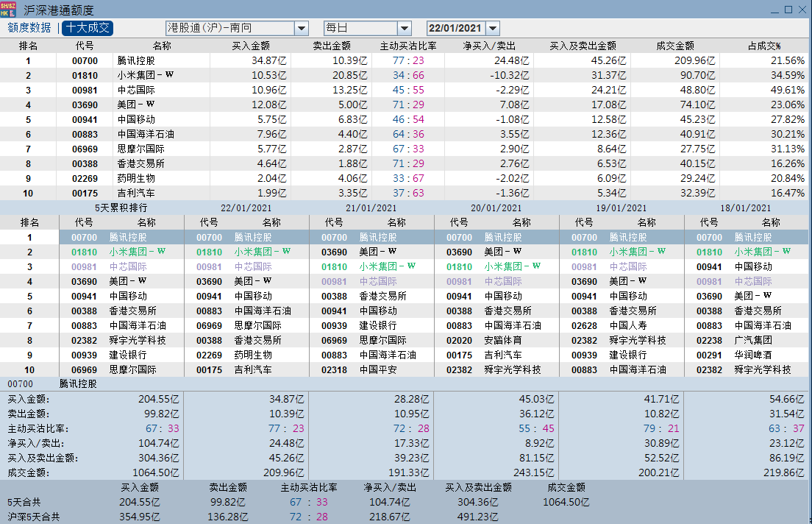
Task: Click the 28.28亿 buy amount value
Action: click(x=412, y=400)
